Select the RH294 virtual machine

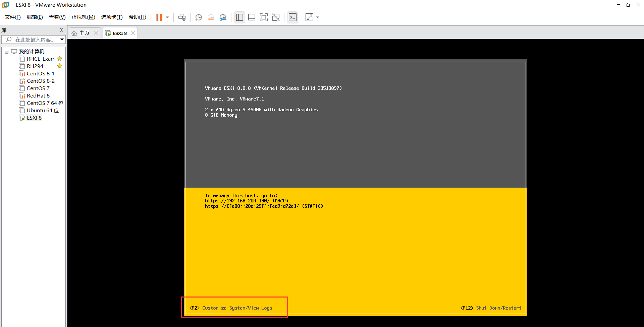35,66
